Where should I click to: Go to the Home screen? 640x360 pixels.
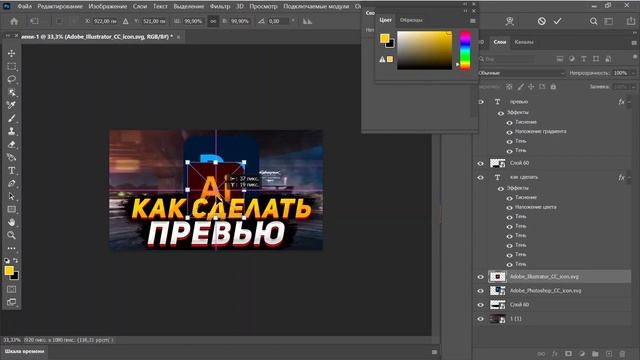(14, 21)
